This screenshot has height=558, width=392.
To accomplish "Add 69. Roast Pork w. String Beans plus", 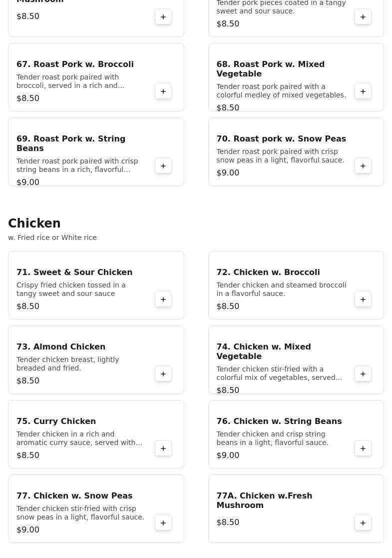I will point(163,166).
